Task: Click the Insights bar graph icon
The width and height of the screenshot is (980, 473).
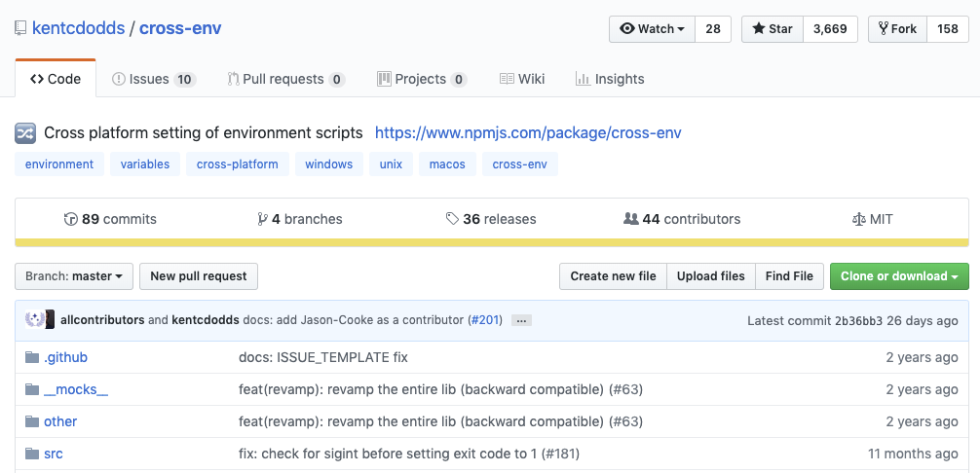Action: tap(583, 79)
